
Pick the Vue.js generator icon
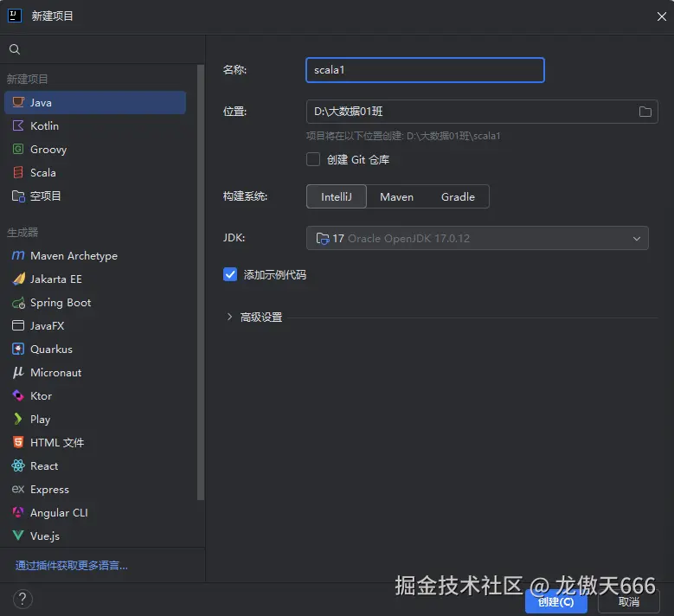[x=18, y=536]
